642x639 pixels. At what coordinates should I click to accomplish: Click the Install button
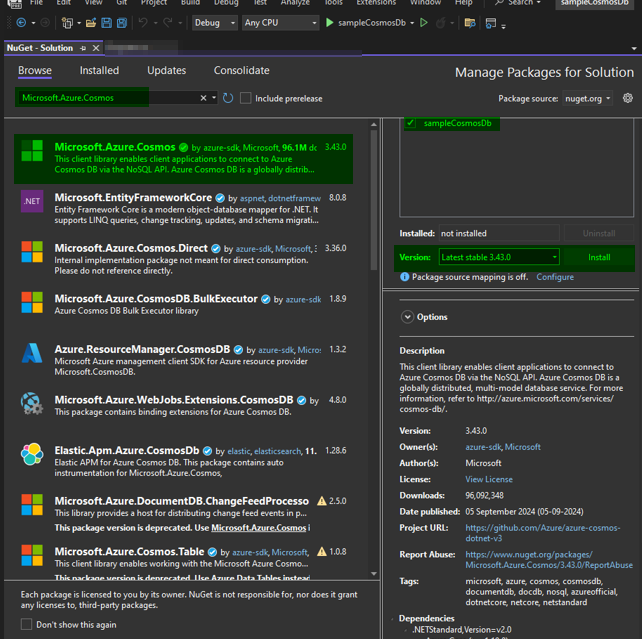(x=599, y=257)
